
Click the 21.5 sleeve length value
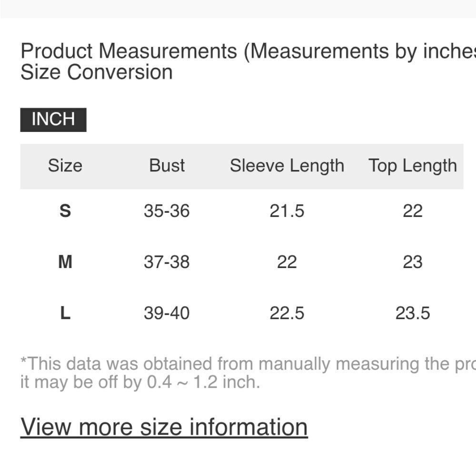(287, 211)
